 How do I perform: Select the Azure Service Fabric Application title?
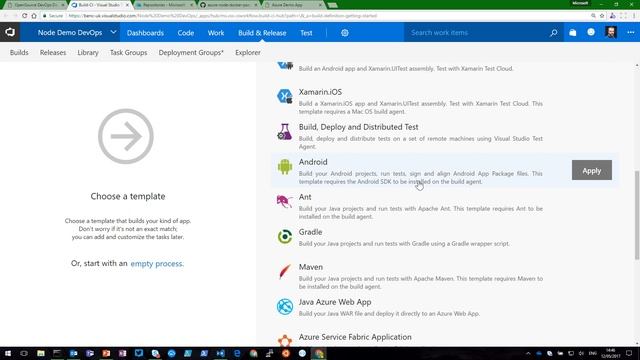point(355,337)
